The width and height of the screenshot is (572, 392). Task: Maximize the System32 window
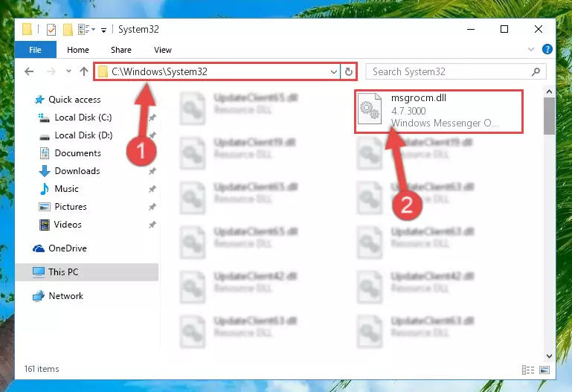point(504,29)
